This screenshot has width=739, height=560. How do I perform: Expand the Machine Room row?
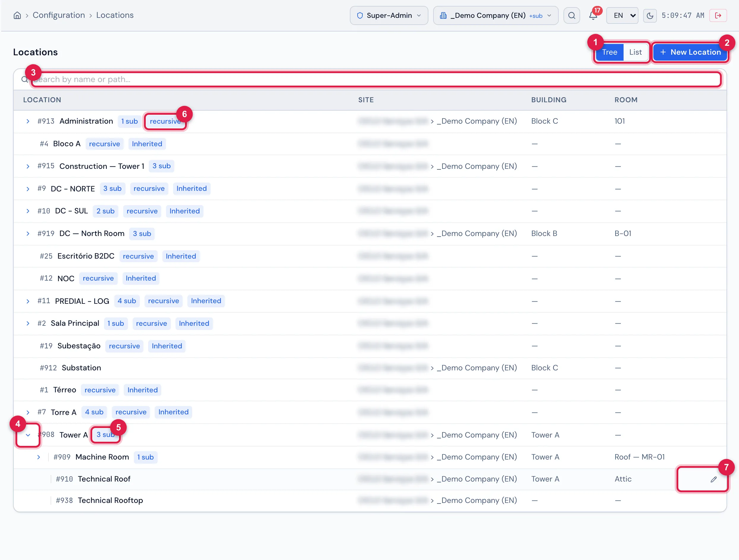(39, 457)
